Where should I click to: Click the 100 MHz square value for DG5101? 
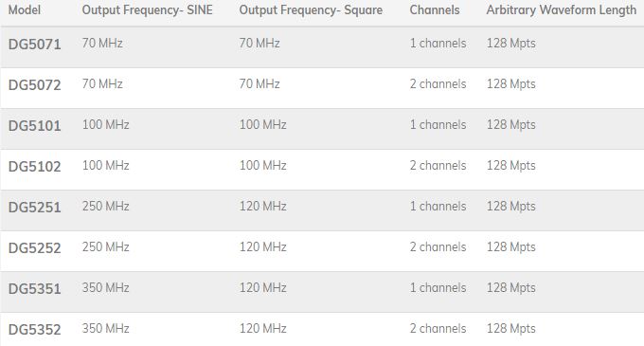[x=263, y=124]
